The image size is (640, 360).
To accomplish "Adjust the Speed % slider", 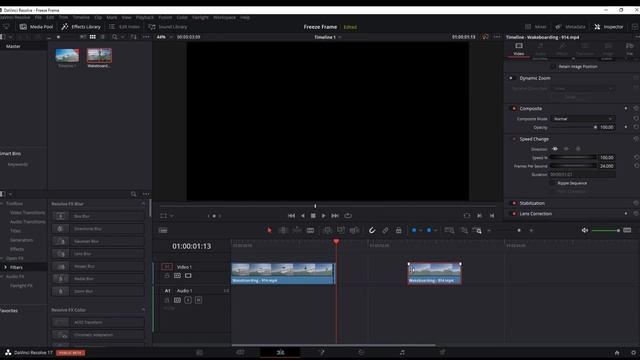I will pos(573,157).
